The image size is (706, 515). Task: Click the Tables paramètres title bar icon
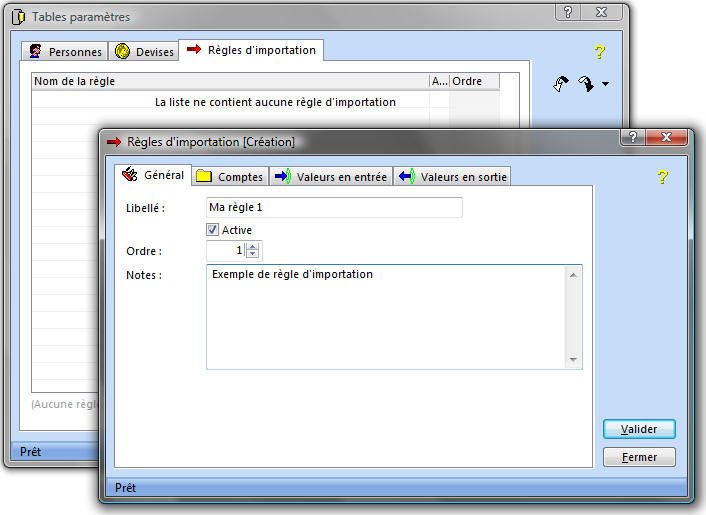[x=18, y=17]
